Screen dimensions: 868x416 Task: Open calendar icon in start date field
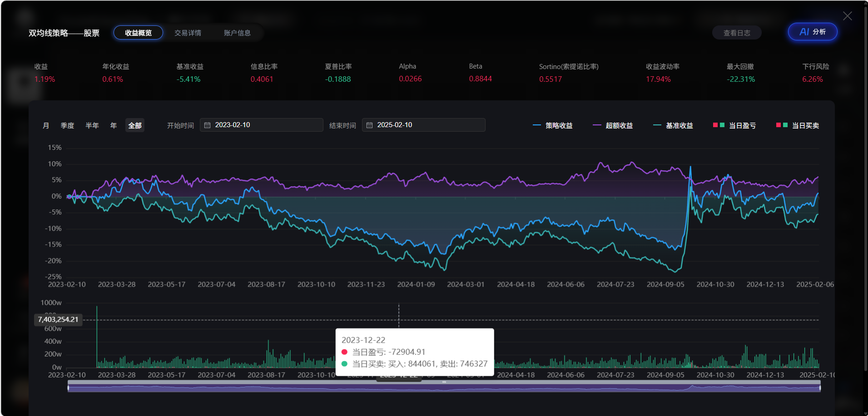[207, 125]
